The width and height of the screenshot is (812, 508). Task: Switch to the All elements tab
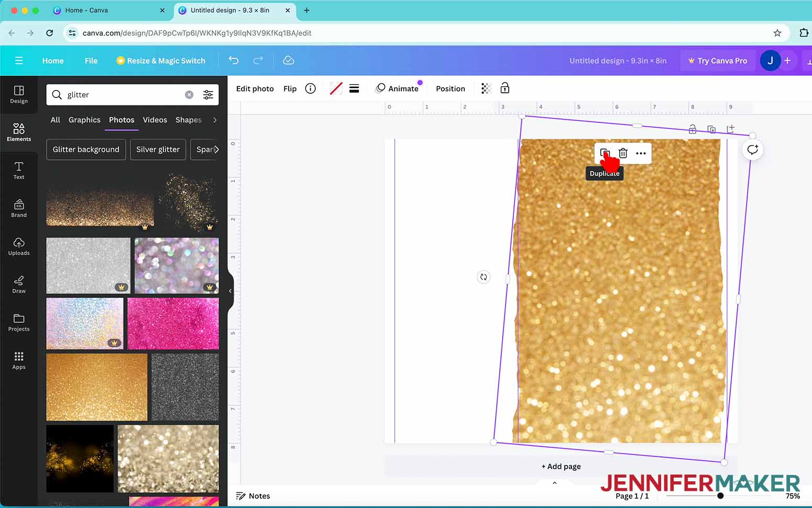[x=55, y=120]
